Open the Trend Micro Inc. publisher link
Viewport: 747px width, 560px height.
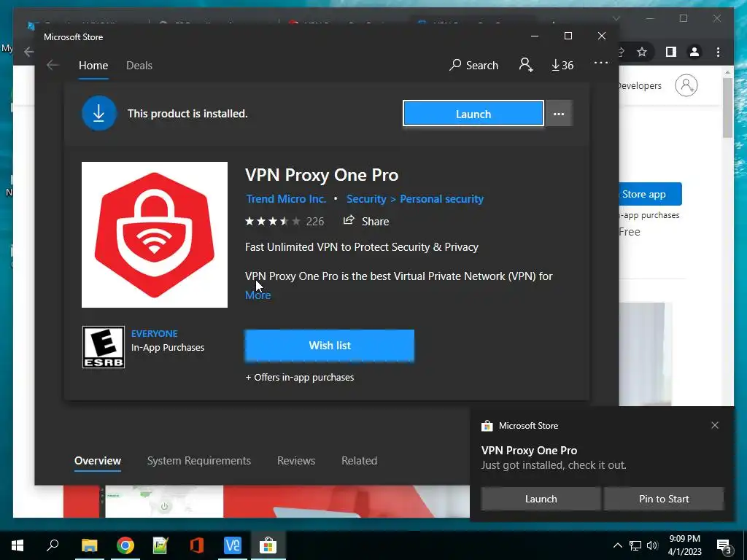point(286,199)
